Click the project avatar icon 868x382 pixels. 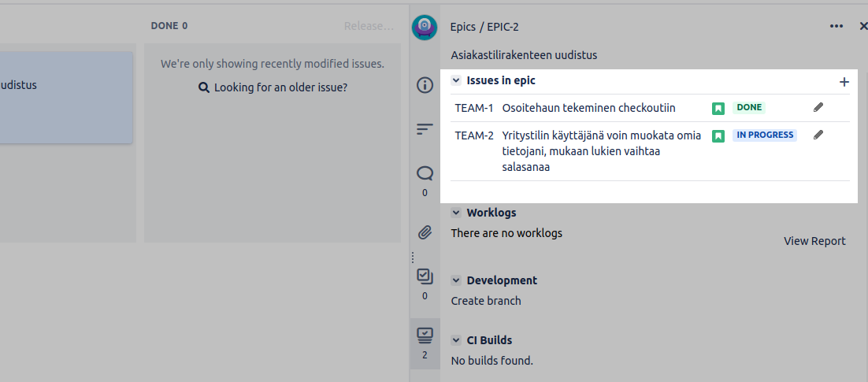pyautogui.click(x=425, y=27)
